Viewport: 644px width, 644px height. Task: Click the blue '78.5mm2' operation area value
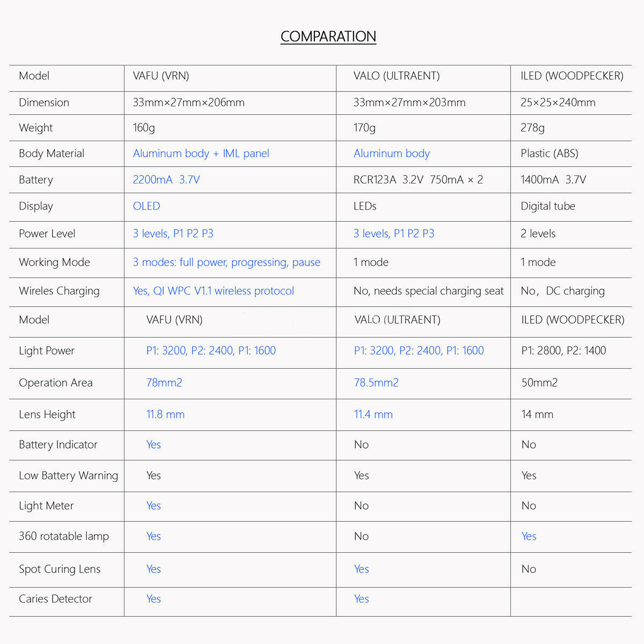(x=376, y=383)
